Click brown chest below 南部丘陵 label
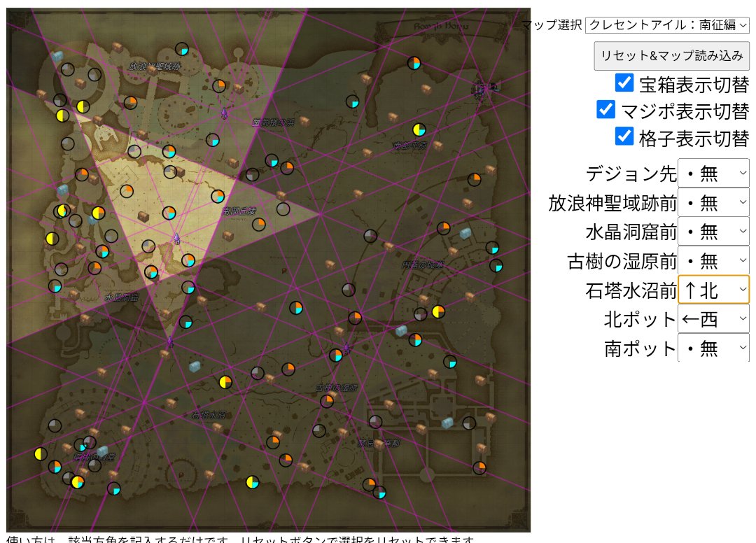Screen dimensions: 756x543 coord(227,236)
